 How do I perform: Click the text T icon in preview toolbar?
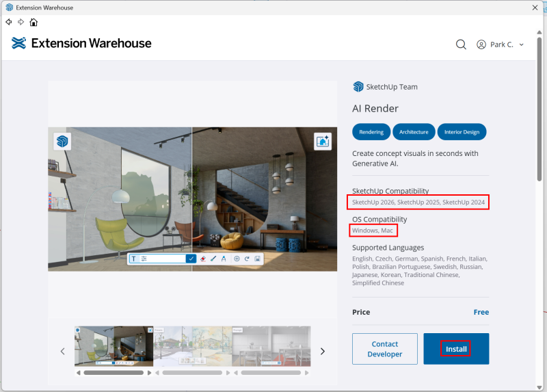click(x=134, y=259)
